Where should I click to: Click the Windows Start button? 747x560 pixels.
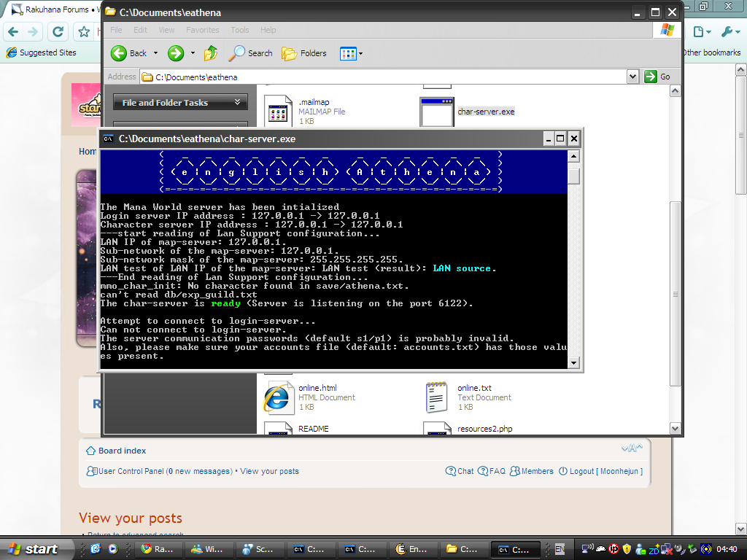coord(34,549)
